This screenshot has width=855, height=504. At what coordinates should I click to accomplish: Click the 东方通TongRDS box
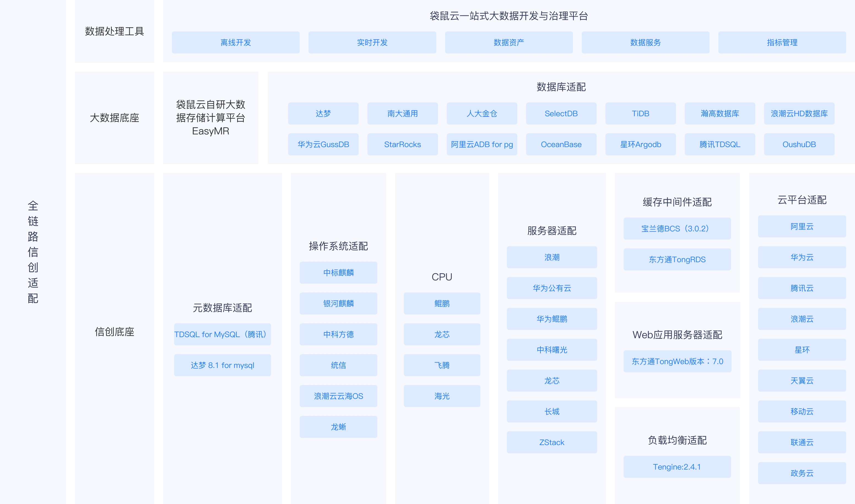(677, 259)
